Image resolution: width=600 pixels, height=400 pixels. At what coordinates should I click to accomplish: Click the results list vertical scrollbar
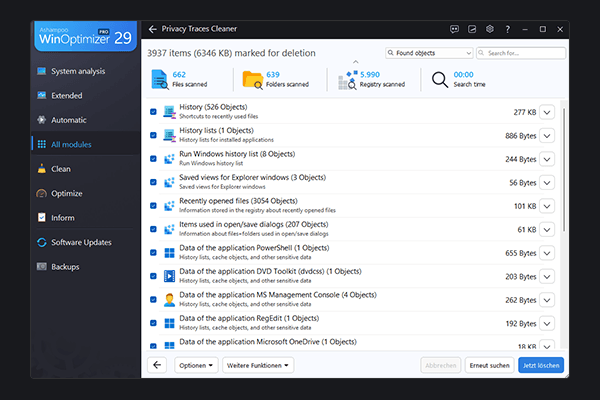click(x=563, y=170)
